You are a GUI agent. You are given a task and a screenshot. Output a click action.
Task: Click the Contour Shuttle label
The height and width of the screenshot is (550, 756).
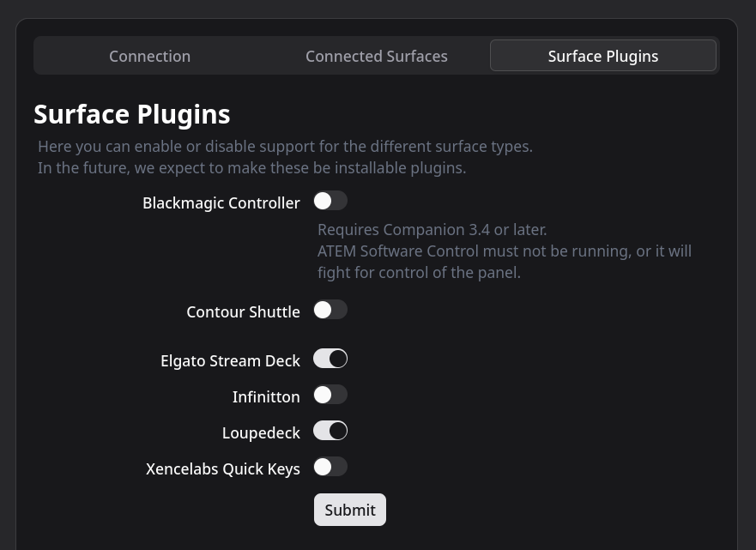[x=243, y=311]
